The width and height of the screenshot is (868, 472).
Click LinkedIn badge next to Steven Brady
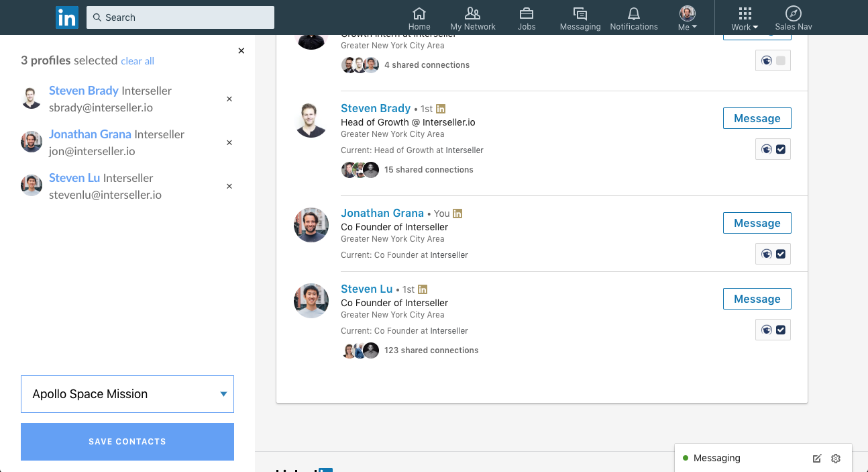coord(441,109)
